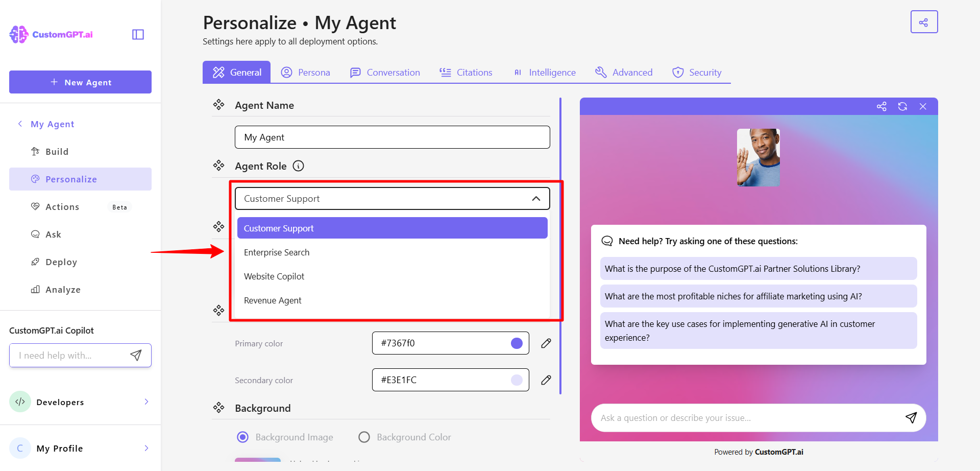Click the secondary color swatch circle
This screenshot has width=980, height=471.
(517, 380)
